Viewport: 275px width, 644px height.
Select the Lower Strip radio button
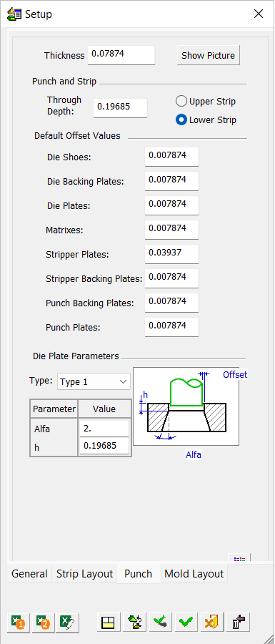206,120
